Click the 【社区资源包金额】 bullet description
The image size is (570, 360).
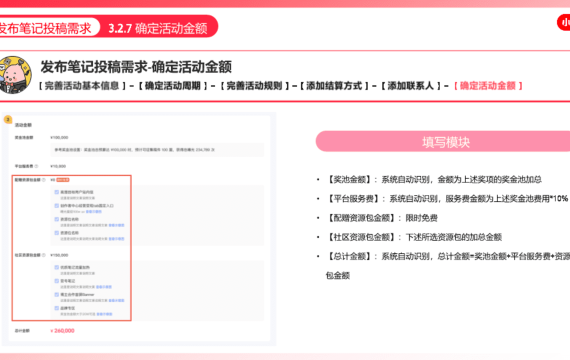[413, 237]
